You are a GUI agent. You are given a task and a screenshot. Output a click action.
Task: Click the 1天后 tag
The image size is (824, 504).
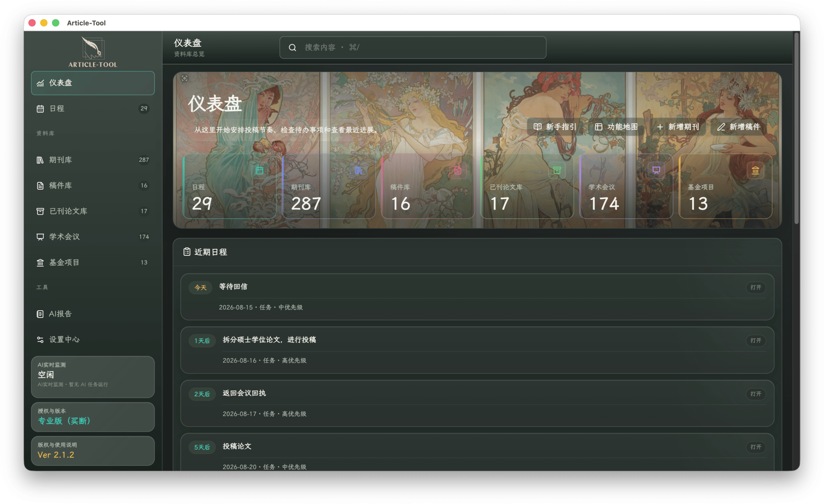[x=202, y=341]
